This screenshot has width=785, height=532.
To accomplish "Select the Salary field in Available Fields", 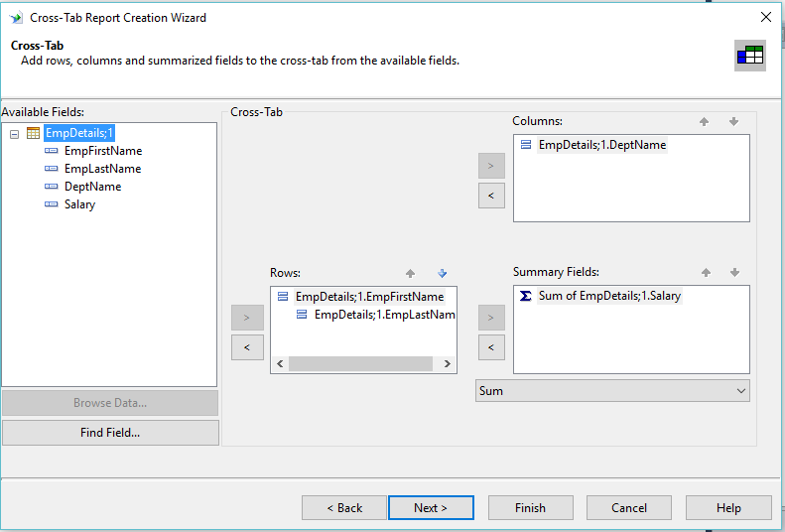I will point(79,204).
